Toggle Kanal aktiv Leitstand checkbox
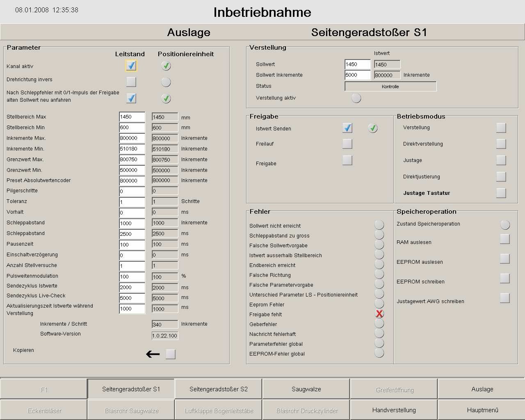This screenshot has height=420, width=525. tap(131, 66)
